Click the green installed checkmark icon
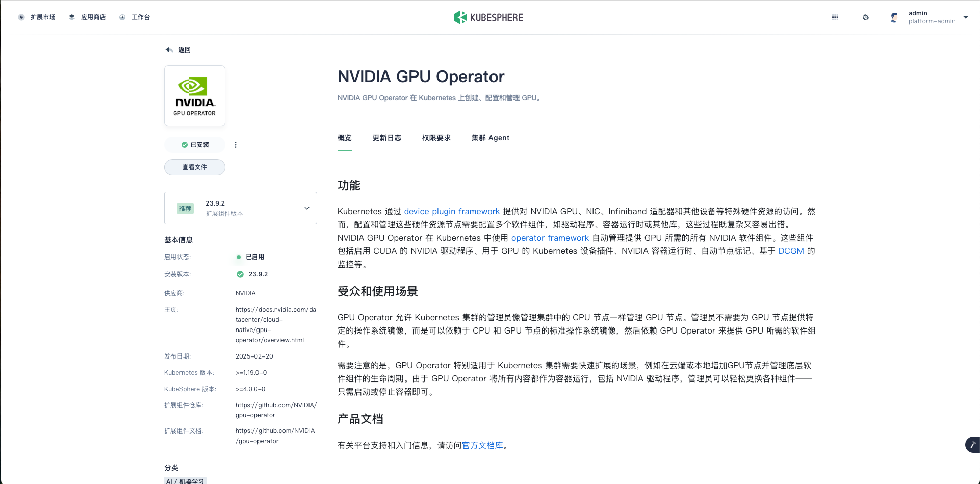This screenshot has width=980, height=484. [x=185, y=145]
